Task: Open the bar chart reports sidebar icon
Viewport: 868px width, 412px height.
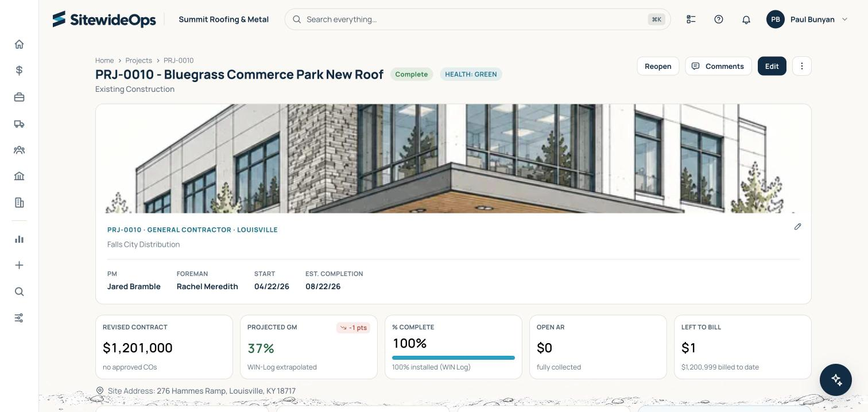Action: [x=19, y=239]
